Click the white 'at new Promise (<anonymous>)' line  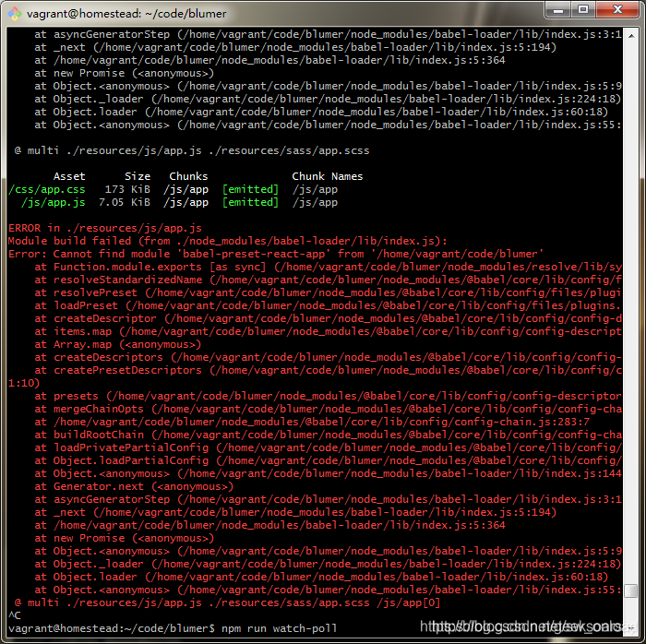tap(124, 73)
